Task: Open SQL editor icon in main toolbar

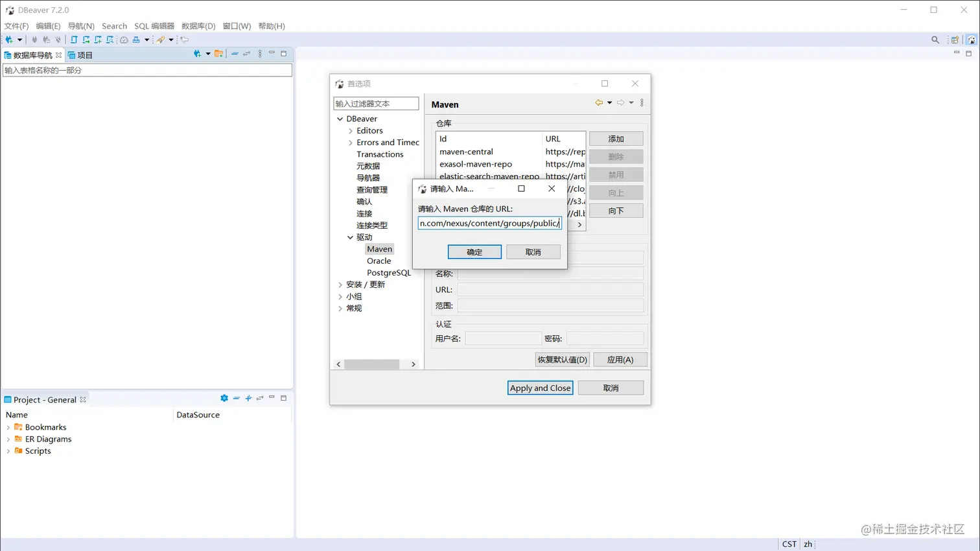Action: click(x=74, y=40)
